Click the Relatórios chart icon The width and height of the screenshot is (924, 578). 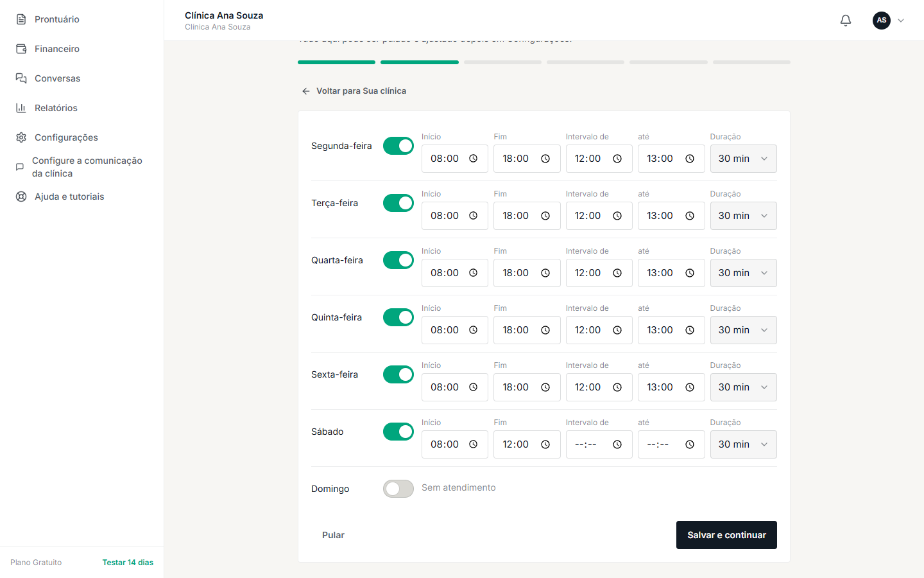click(x=21, y=108)
